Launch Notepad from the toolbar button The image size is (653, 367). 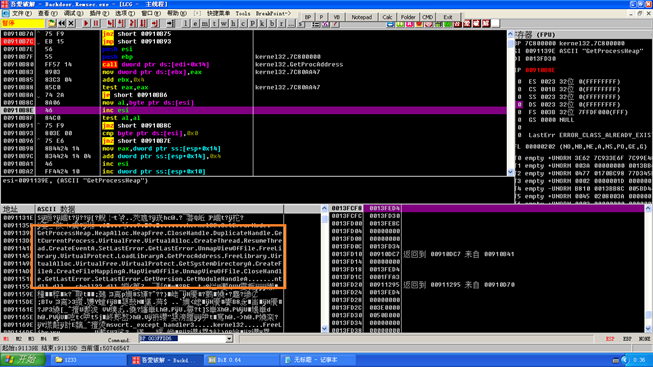[x=361, y=17]
